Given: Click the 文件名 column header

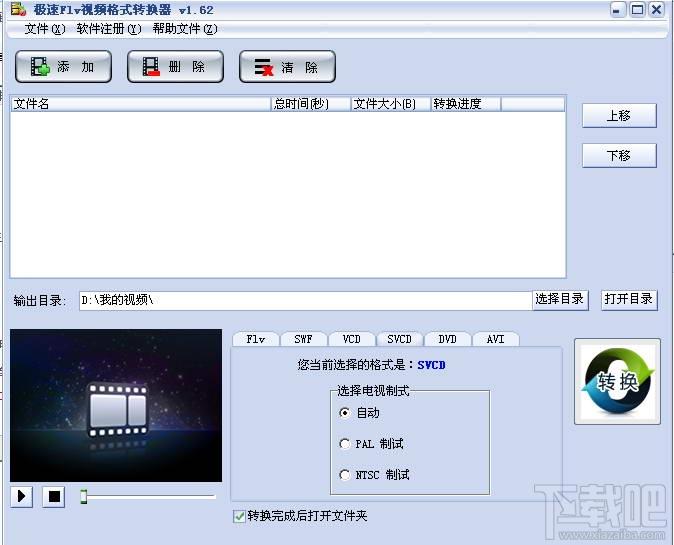Looking at the screenshot, I should (x=141, y=104).
